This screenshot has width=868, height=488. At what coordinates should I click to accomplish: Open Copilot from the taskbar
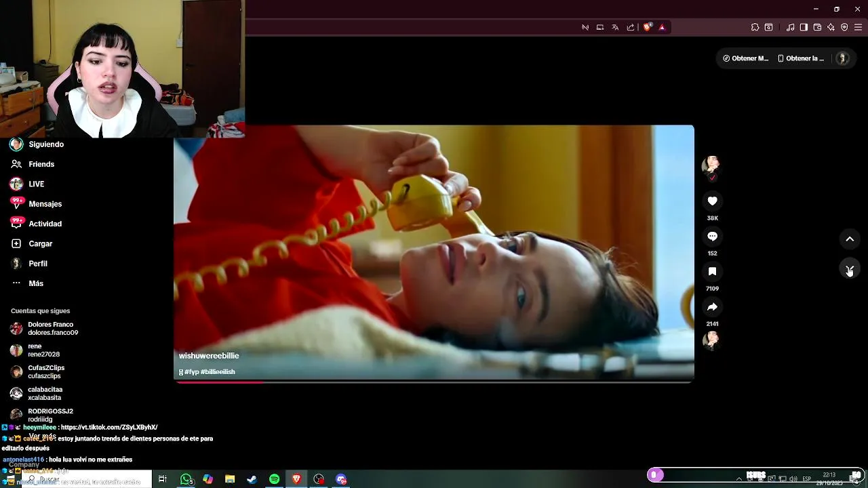(x=208, y=479)
